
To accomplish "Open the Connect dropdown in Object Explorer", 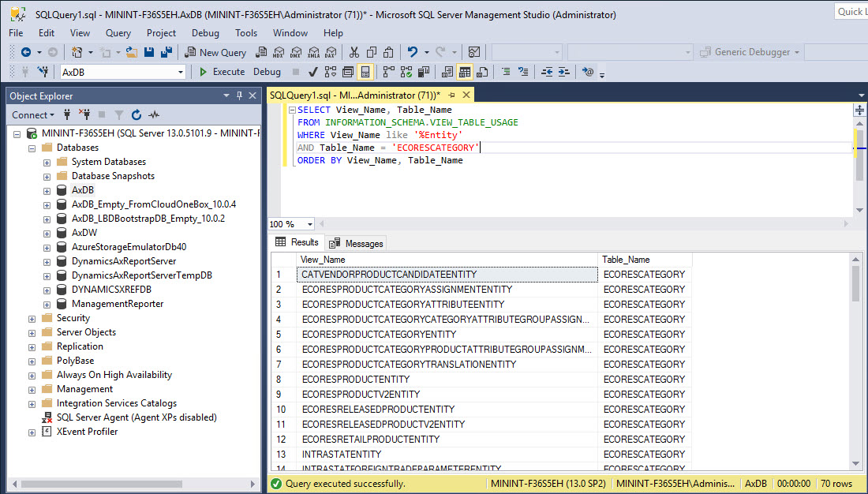I will pyautogui.click(x=33, y=115).
